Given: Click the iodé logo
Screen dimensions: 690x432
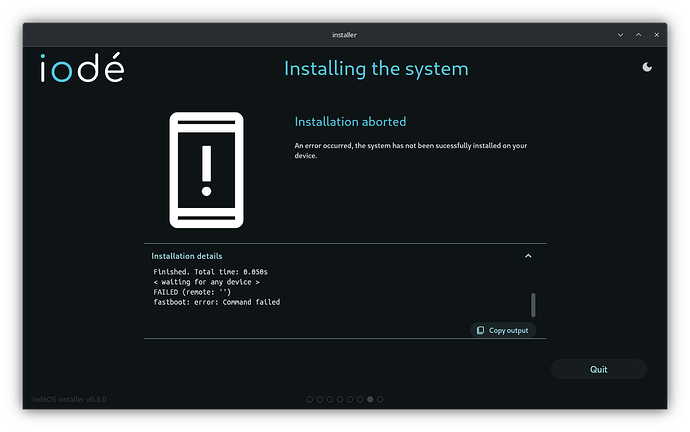Looking at the screenshot, I should pyautogui.click(x=82, y=68).
